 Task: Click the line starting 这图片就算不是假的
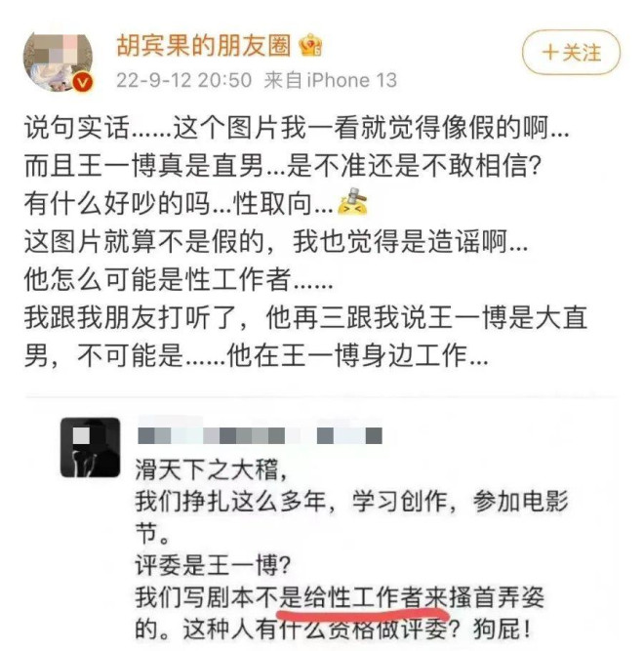click(276, 242)
